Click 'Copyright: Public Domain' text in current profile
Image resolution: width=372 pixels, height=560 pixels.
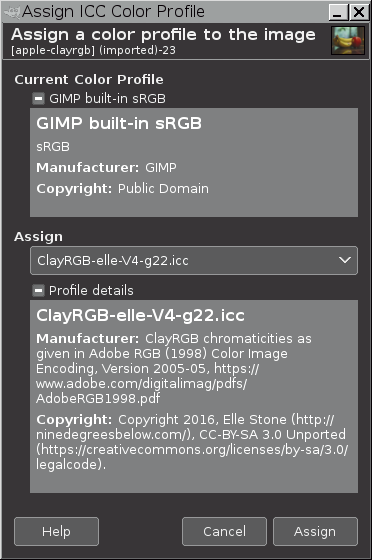pos(122,189)
